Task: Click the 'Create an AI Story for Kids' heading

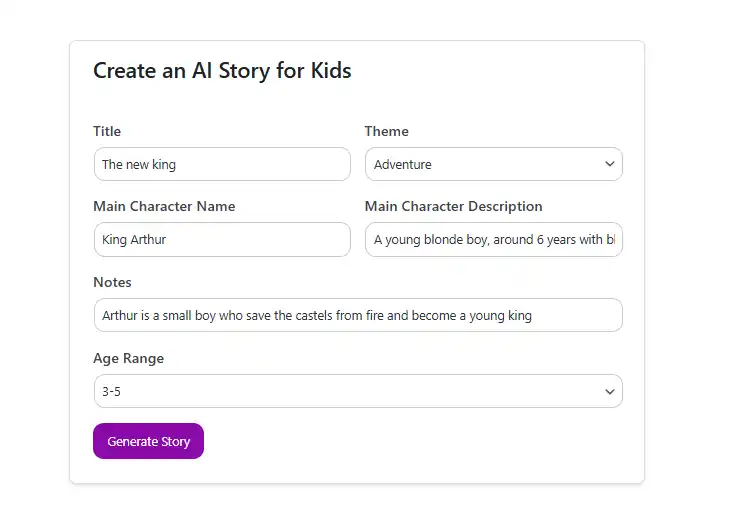Action: click(222, 71)
